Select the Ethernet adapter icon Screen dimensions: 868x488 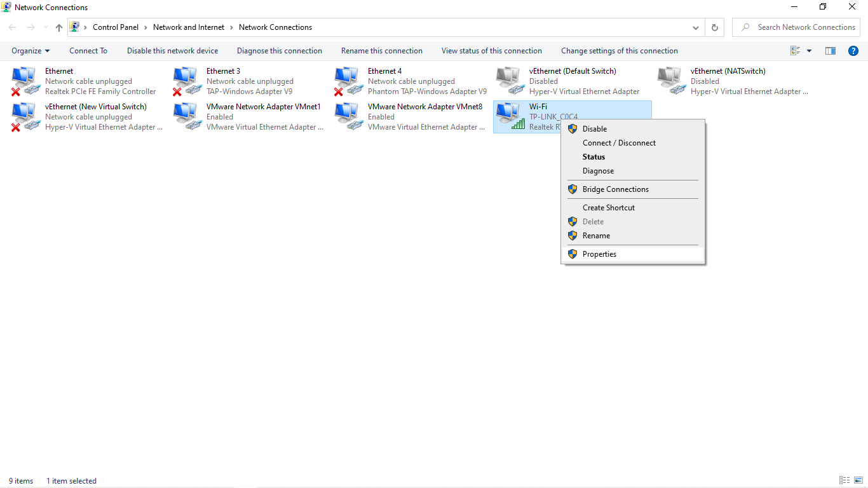pyautogui.click(x=26, y=81)
